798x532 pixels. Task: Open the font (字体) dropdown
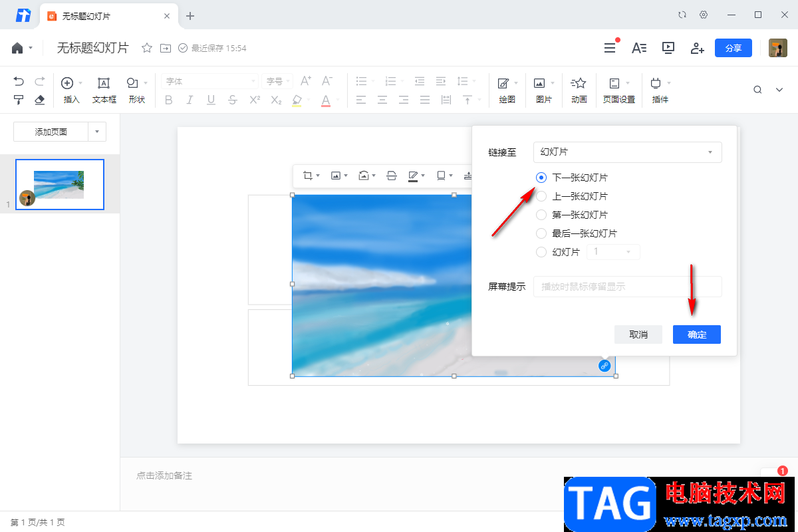pos(209,81)
